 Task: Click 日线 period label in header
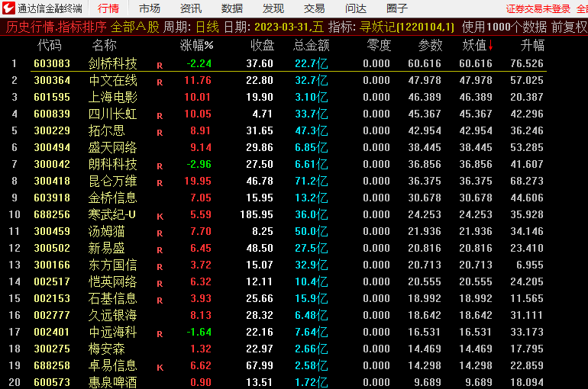[x=208, y=27]
